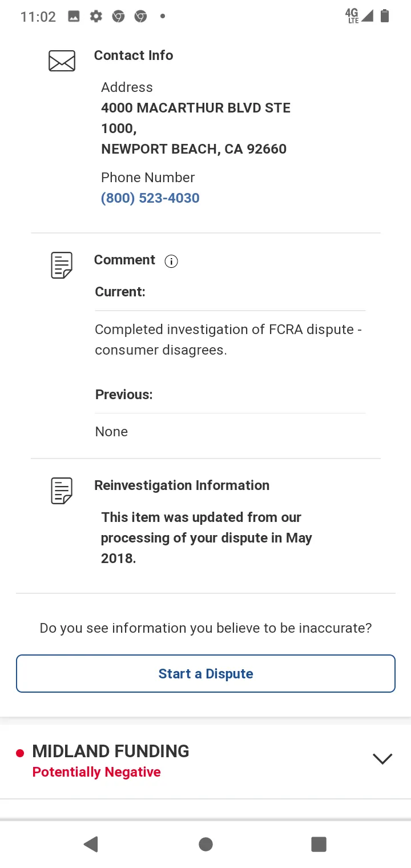This screenshot has height=868, width=411.
Task: Tap the battery icon in status bar
Action: [x=385, y=16]
